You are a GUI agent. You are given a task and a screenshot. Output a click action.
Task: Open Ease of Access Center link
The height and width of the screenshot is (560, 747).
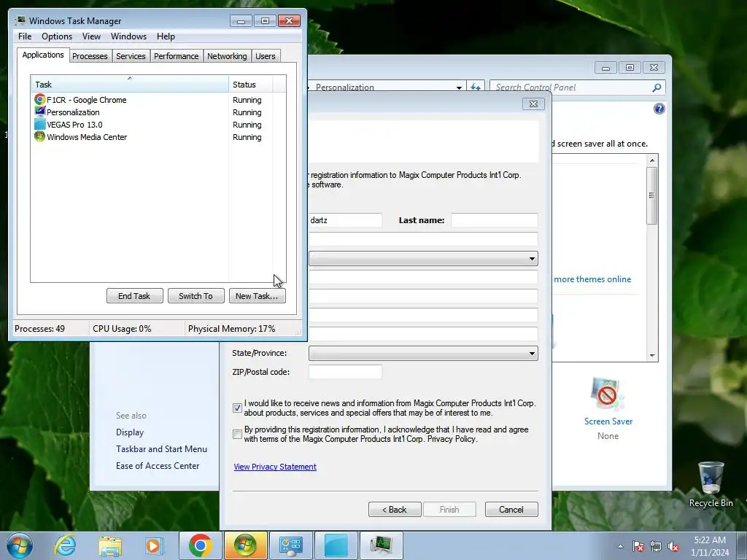pos(158,466)
